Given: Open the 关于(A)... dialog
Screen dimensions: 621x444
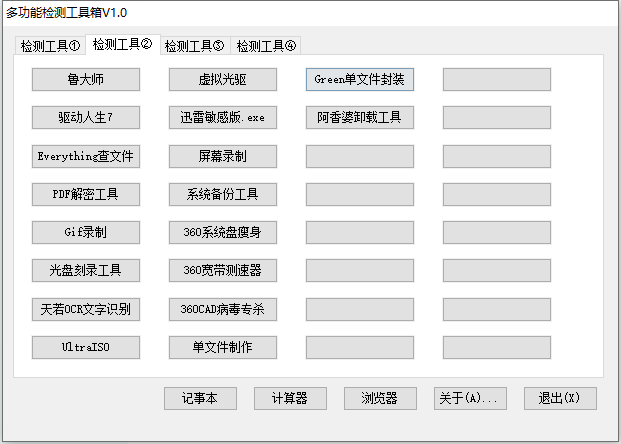Looking at the screenshot, I should [x=470, y=398].
